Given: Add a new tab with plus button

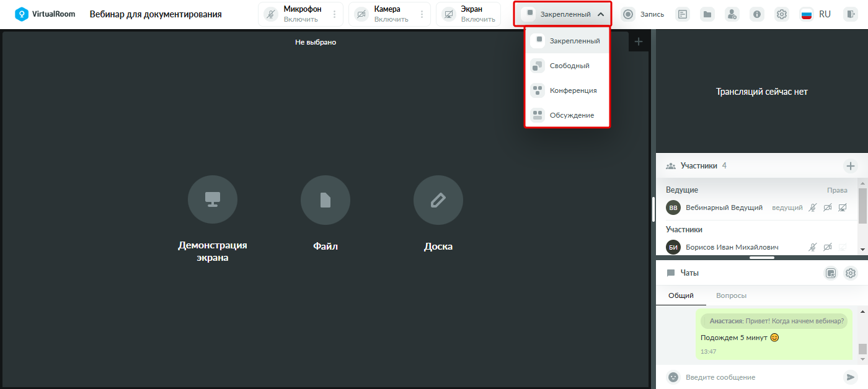Looking at the screenshot, I should [x=639, y=42].
